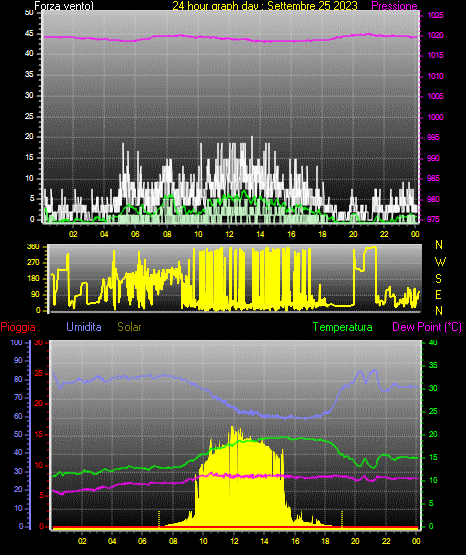Click the 06 hour tick on lower graph
This screenshot has width=466, height=555.
pyautogui.click(x=142, y=541)
